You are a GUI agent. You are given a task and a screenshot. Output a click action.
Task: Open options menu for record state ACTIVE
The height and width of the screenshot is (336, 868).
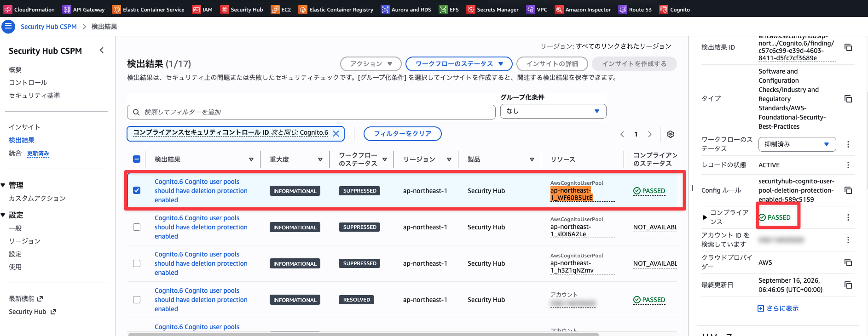[x=848, y=165]
